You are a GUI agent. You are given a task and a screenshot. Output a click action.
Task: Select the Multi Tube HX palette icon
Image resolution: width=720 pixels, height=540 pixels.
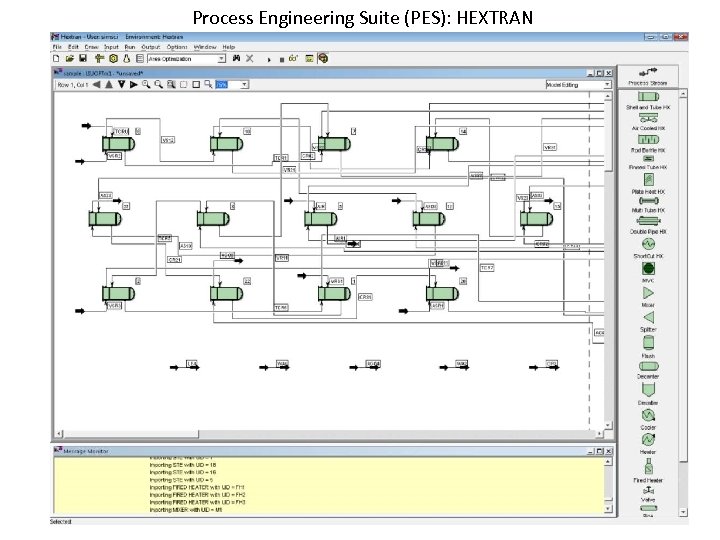click(x=648, y=201)
